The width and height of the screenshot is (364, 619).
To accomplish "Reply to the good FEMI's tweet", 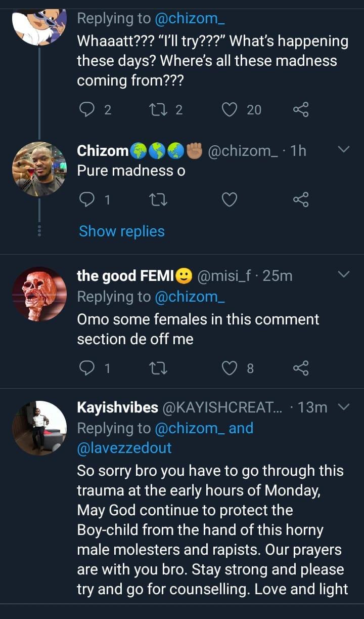I will pos(88,369).
